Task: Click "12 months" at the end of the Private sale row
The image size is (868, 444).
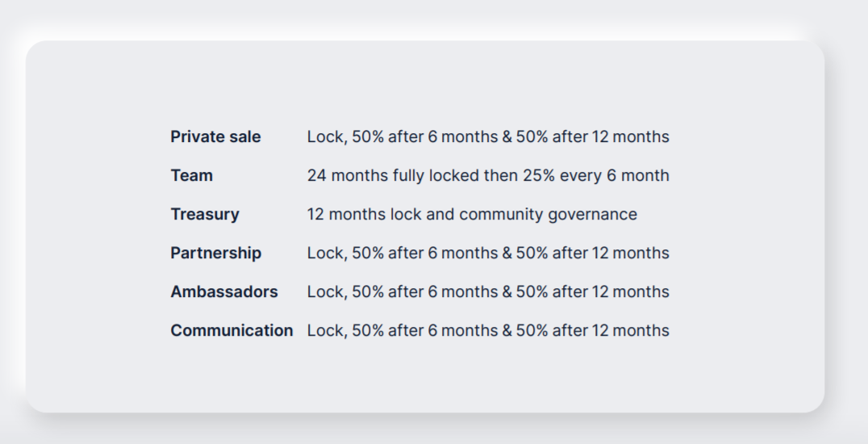Action: (x=631, y=136)
